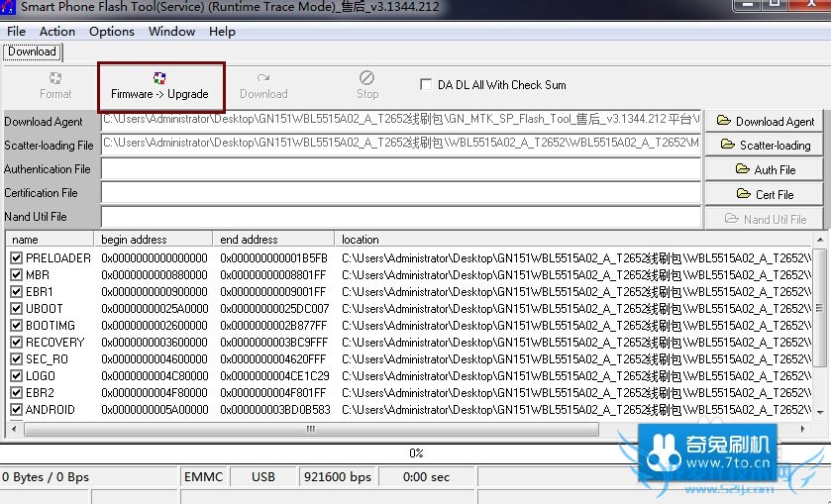Sort by the begin address column header
Image resolution: width=831 pixels, height=504 pixels.
(154, 240)
